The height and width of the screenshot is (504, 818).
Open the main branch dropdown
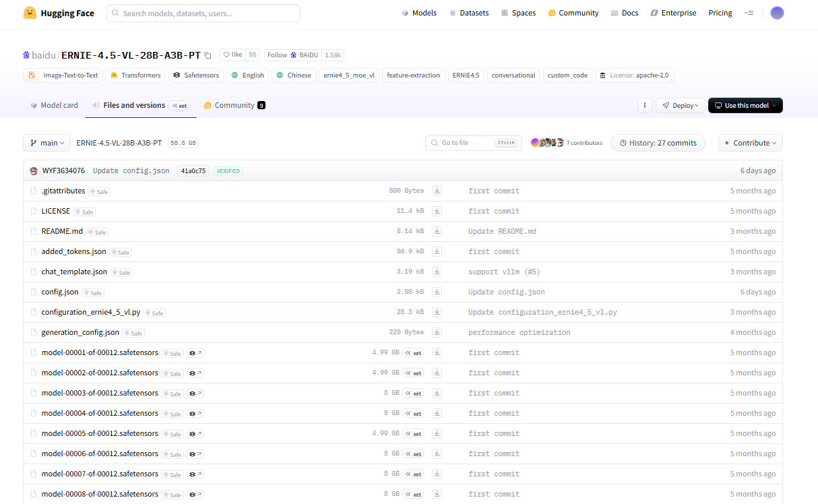(x=46, y=143)
